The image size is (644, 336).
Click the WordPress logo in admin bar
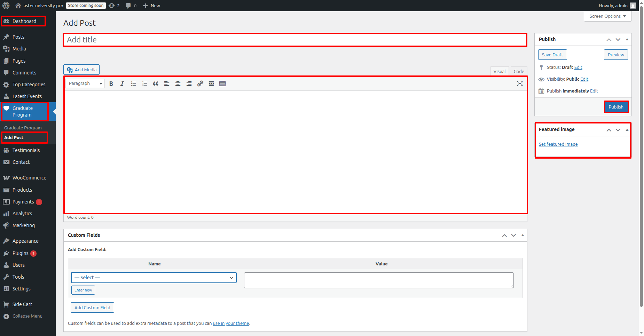(6, 6)
